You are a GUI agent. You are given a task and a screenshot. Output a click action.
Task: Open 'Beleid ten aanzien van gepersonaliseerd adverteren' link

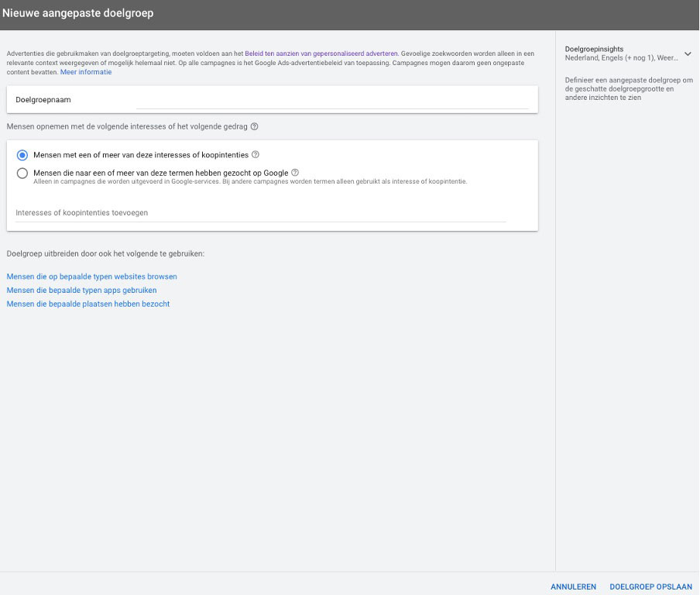click(x=324, y=53)
